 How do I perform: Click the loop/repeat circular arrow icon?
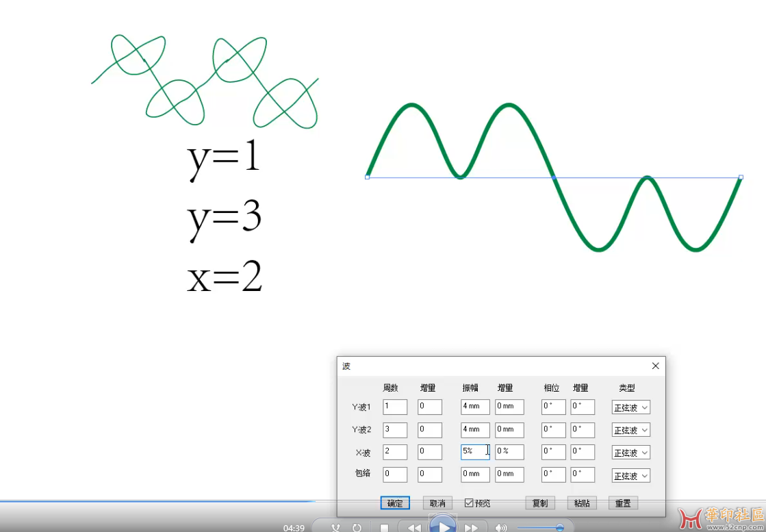(357, 528)
